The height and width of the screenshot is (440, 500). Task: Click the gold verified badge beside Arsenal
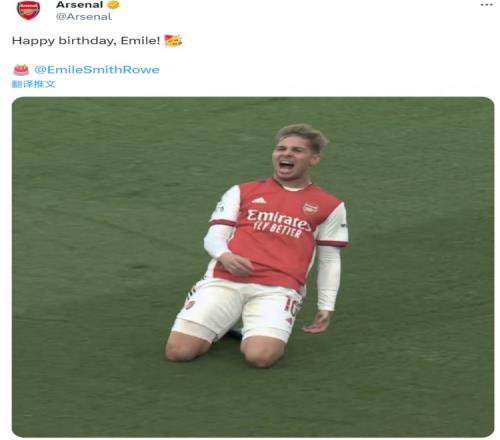[113, 5]
